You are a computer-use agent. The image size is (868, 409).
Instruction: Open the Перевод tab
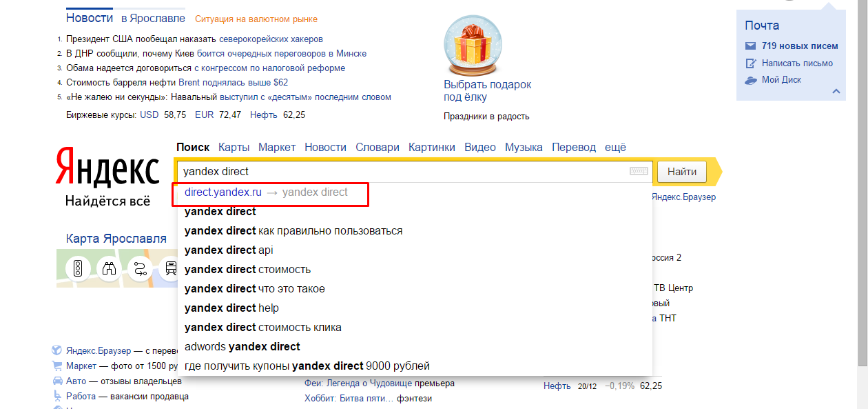click(x=574, y=147)
